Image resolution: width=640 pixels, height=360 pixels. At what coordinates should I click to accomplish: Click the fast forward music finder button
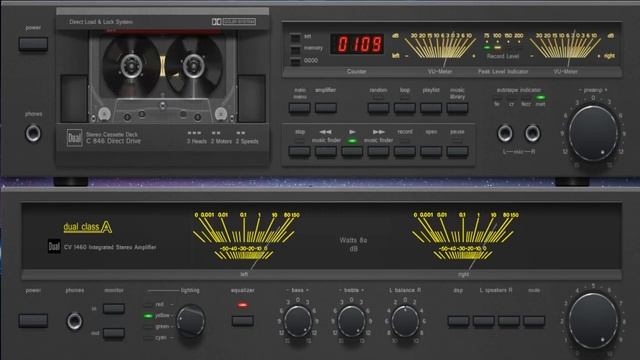click(x=378, y=151)
